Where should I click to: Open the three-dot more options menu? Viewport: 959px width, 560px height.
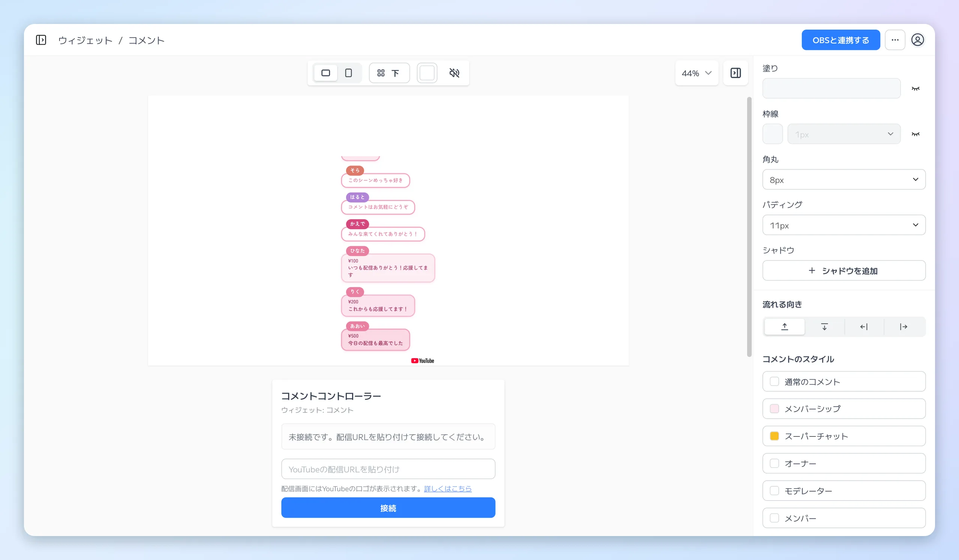[x=895, y=40]
